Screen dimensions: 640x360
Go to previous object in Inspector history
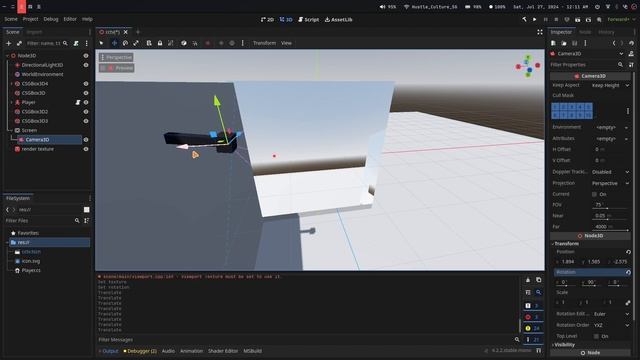[x=613, y=43]
